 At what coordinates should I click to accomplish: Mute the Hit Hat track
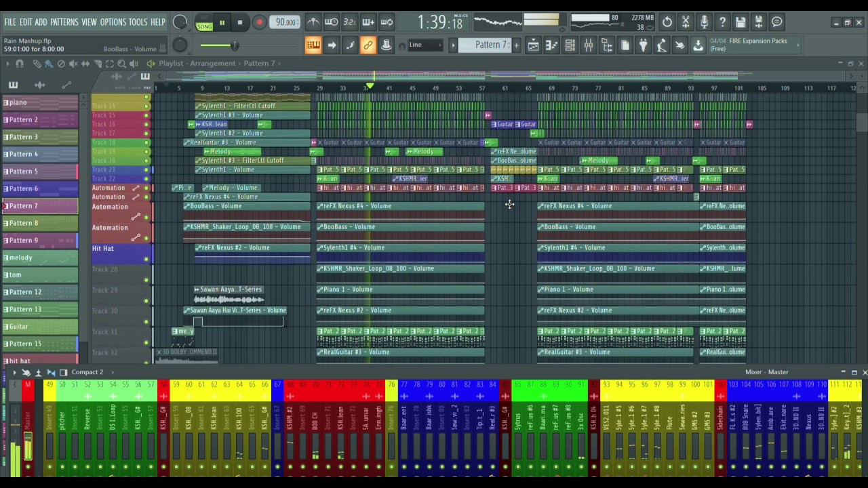(146, 259)
